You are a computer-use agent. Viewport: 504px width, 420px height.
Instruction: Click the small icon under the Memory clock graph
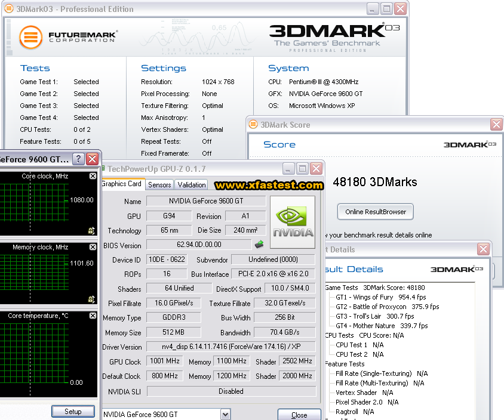91,299
